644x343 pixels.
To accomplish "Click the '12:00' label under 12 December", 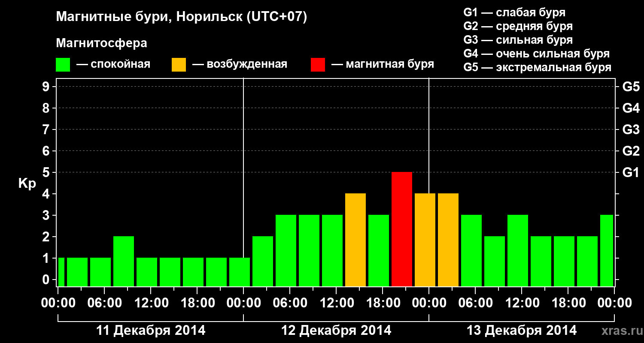I will (x=336, y=303).
